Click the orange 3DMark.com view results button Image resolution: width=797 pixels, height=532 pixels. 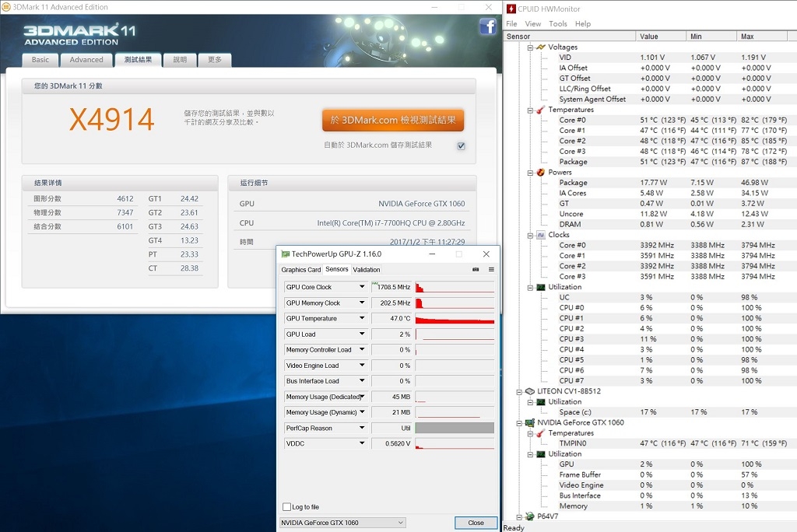pyautogui.click(x=393, y=121)
